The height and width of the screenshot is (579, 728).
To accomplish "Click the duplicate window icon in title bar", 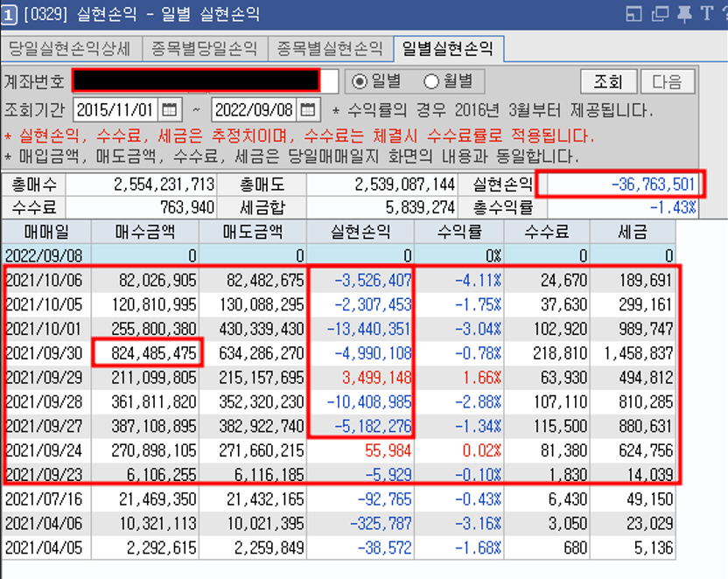I will coord(660,14).
